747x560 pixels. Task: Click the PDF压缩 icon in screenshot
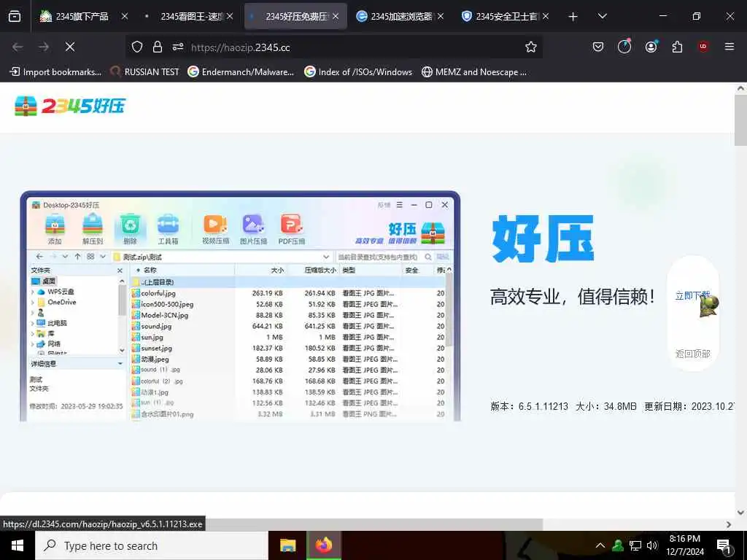(292, 230)
